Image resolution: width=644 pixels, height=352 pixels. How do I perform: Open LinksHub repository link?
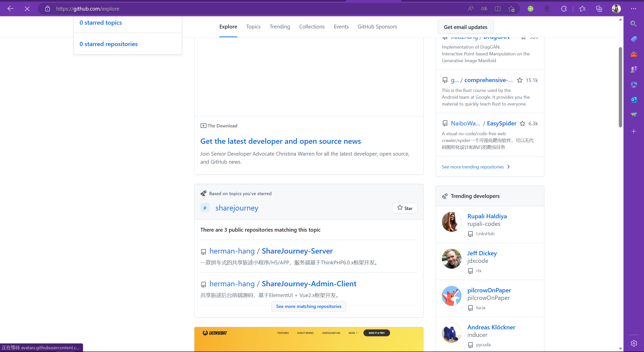click(x=485, y=234)
